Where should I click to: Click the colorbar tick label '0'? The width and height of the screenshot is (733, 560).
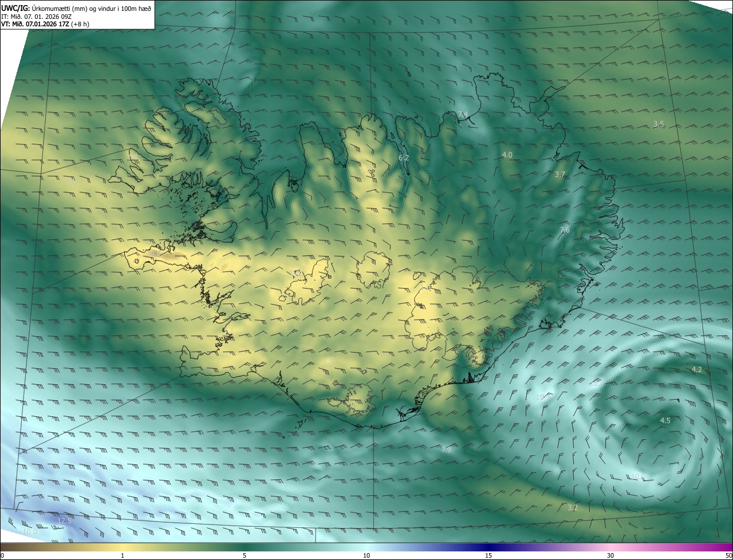[2, 555]
